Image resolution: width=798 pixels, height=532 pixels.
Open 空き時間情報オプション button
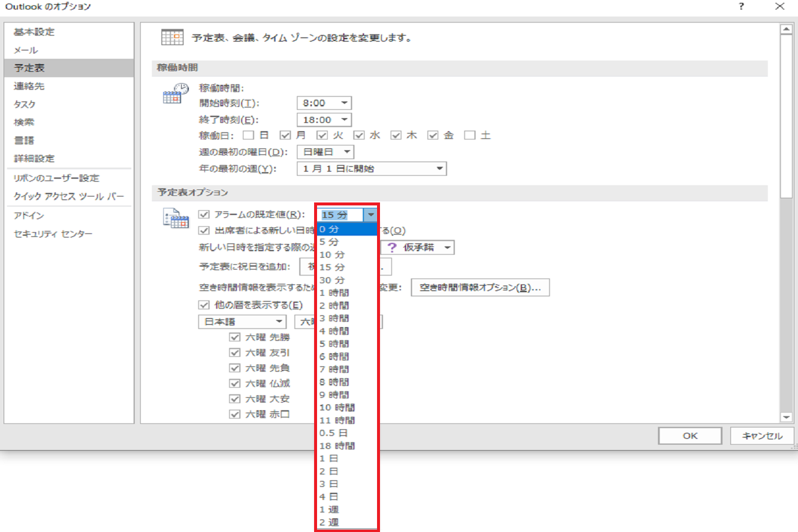tap(480, 287)
